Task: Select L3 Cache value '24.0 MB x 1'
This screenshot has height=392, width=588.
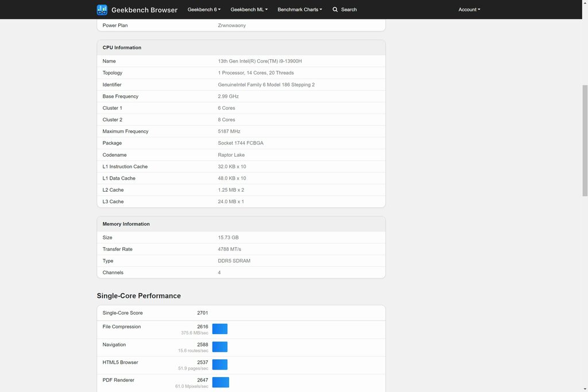Action: pyautogui.click(x=231, y=201)
